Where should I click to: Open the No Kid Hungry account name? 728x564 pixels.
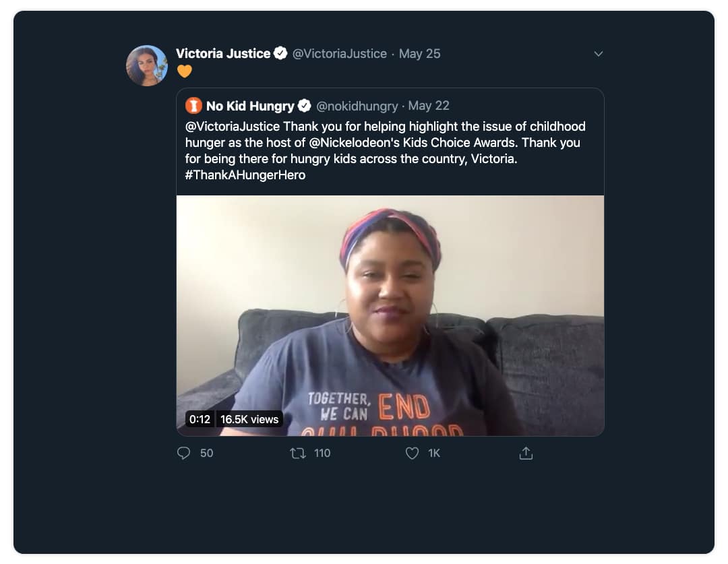tap(250, 106)
